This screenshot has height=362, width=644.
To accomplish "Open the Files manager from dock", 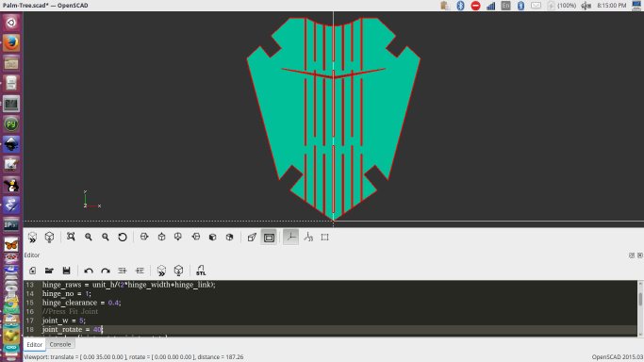I will pyautogui.click(x=11, y=63).
